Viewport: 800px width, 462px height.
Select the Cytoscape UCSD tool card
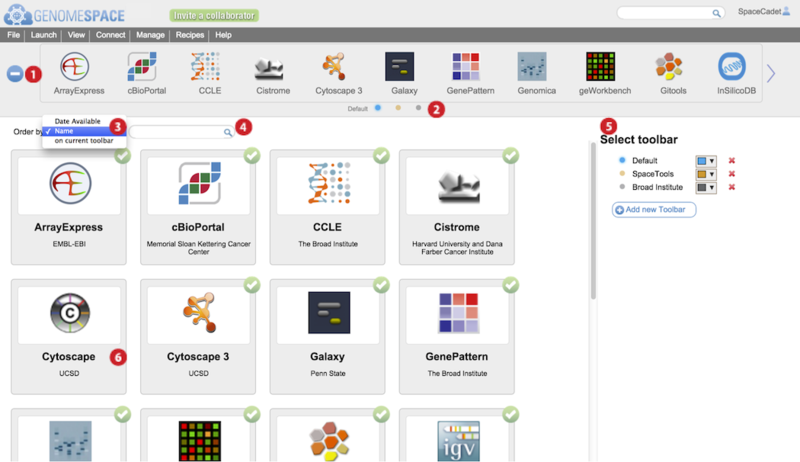point(69,337)
